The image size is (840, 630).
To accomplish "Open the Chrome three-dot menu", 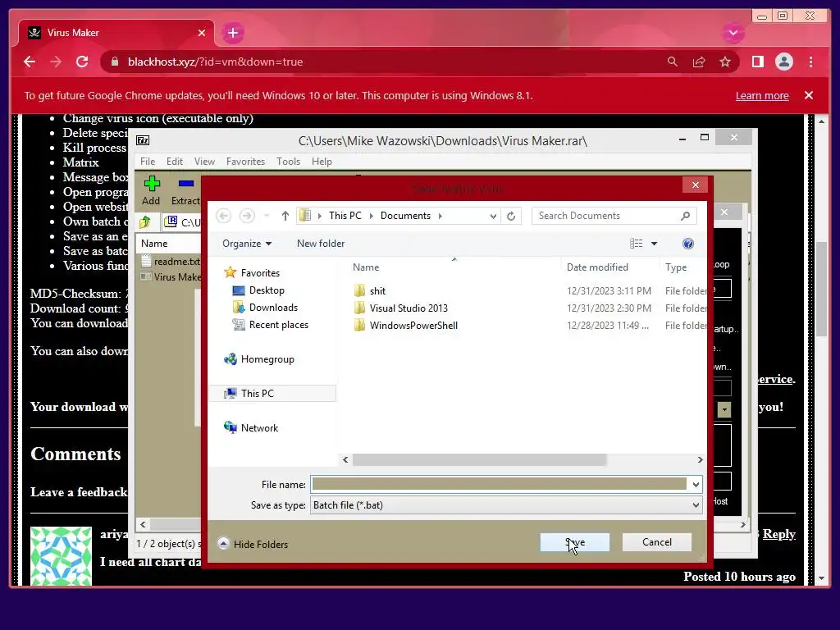I will coord(810,62).
